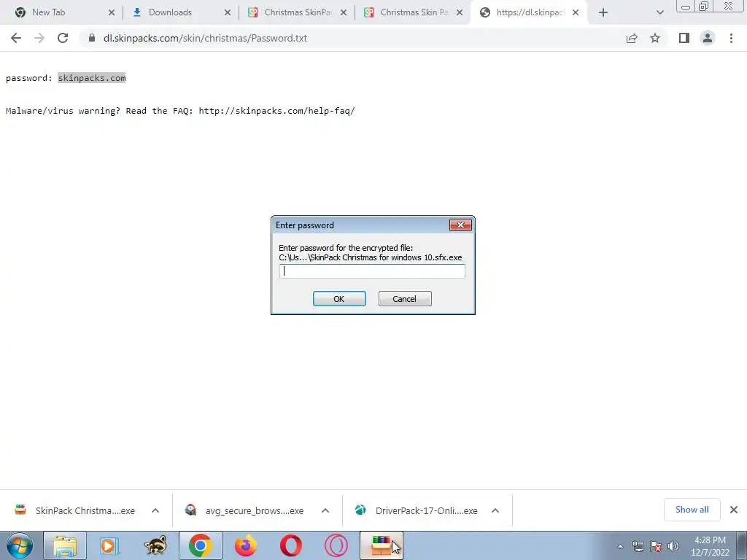Open the Windows Start menu
This screenshot has height=560, width=747.
tap(20, 545)
